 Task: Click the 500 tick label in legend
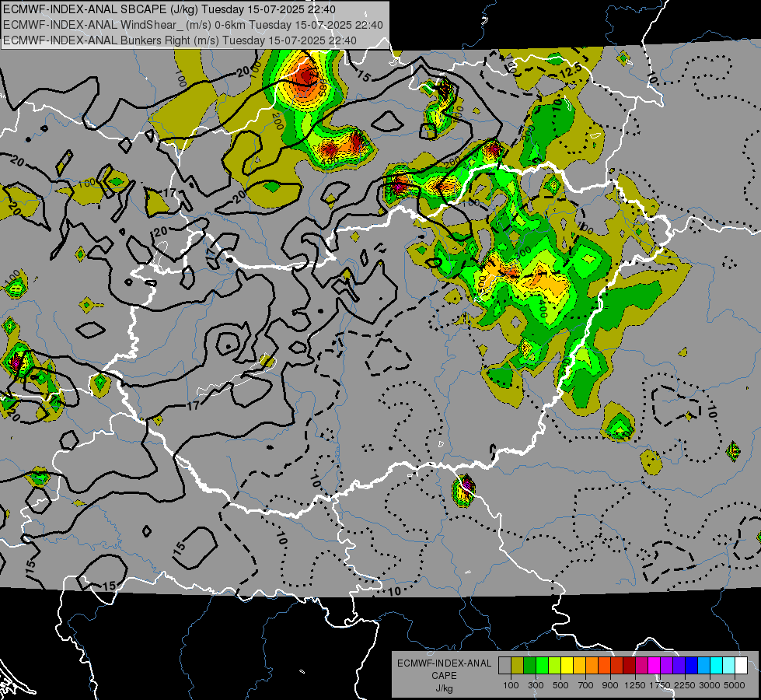(x=560, y=685)
